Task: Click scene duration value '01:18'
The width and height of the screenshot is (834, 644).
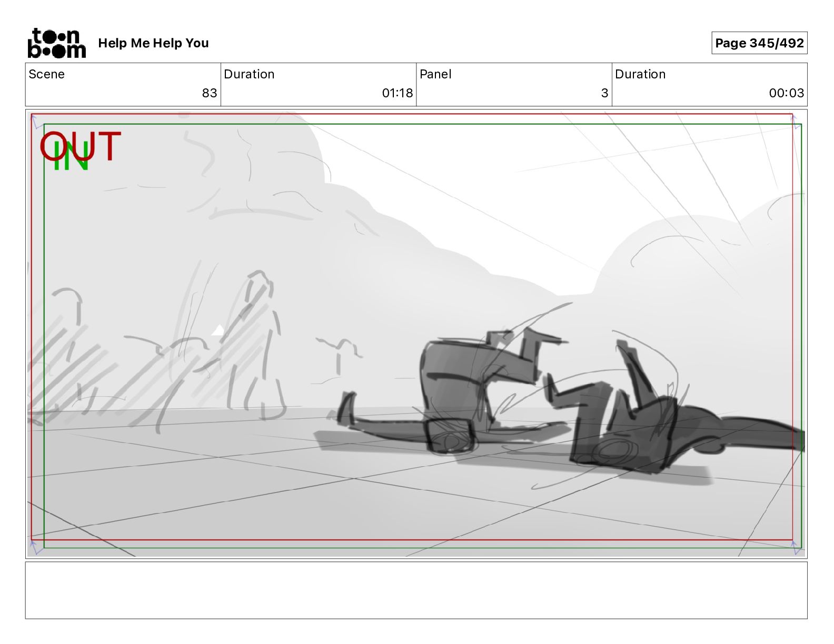Action: (398, 93)
